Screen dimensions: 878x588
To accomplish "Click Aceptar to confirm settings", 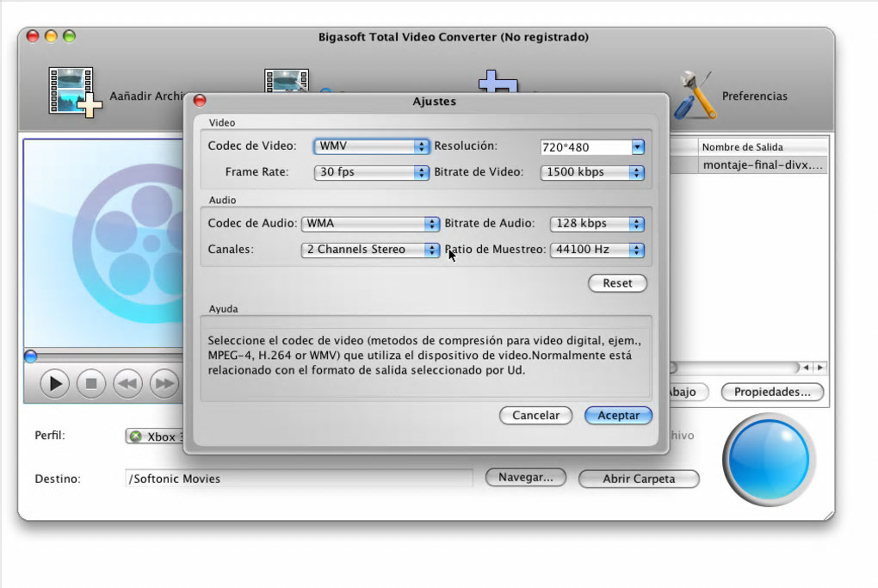I will click(x=618, y=416).
